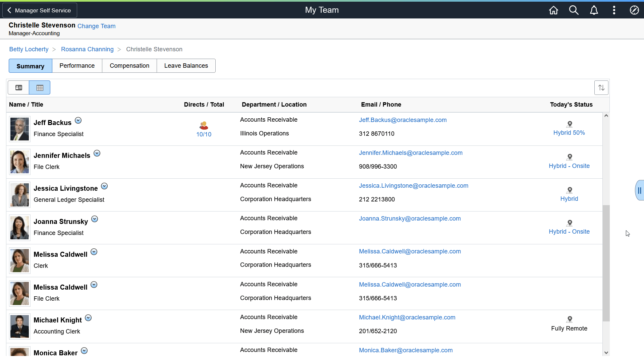
Task: Open the Actions three-dot menu
Action: [614, 10]
